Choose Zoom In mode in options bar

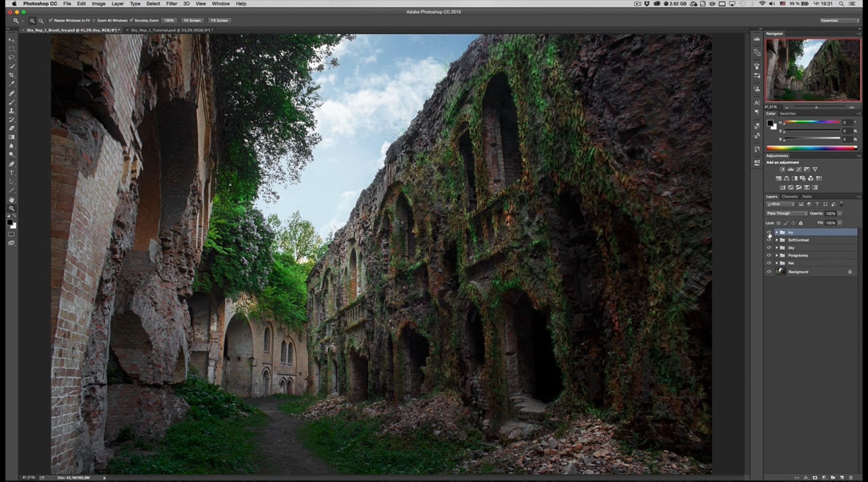[32, 21]
